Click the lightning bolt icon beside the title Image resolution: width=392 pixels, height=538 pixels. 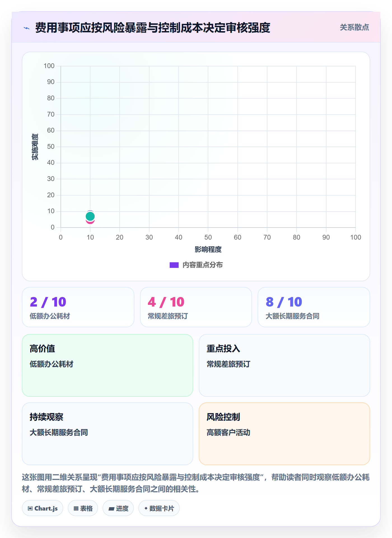[27, 28]
